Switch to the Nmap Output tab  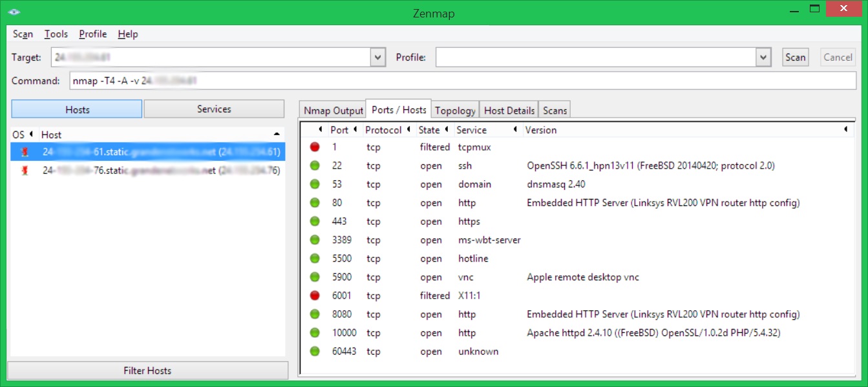click(x=333, y=110)
